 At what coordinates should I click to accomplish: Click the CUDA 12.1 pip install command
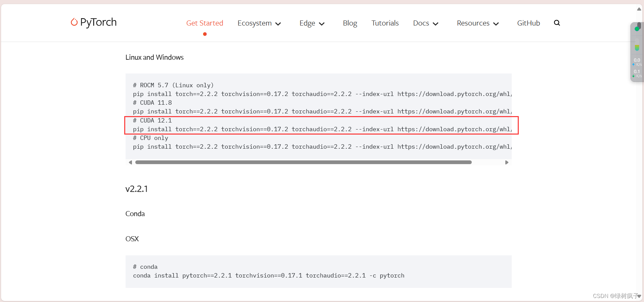322,129
